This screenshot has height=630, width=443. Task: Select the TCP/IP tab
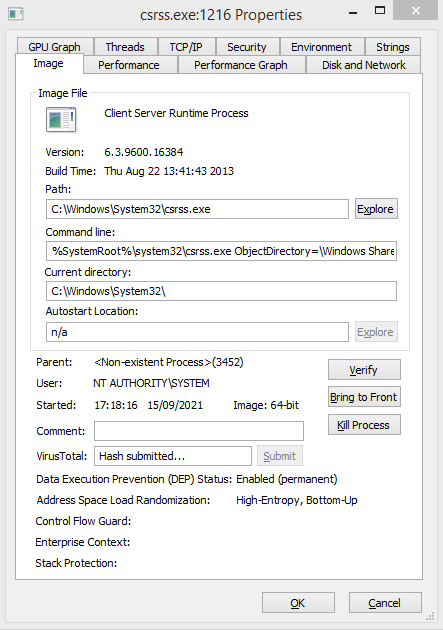pyautogui.click(x=186, y=47)
